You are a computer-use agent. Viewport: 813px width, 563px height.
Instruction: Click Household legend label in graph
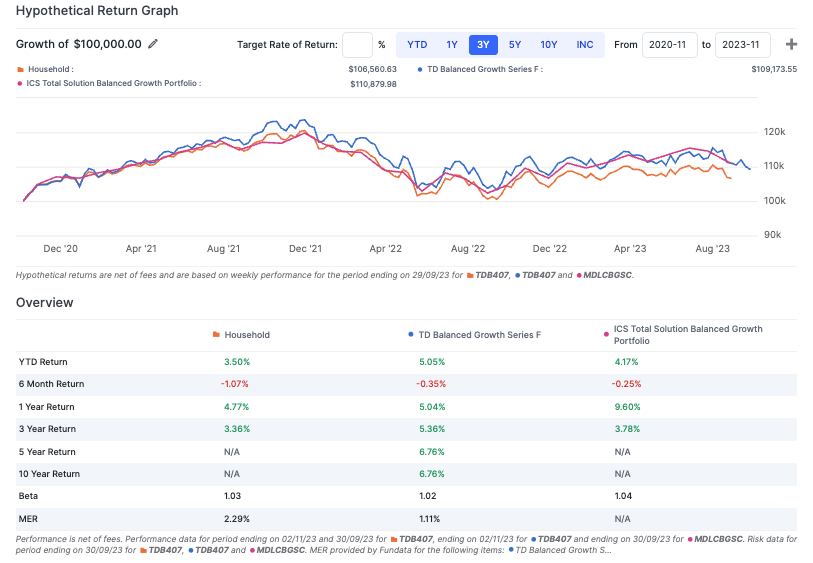pyautogui.click(x=51, y=69)
